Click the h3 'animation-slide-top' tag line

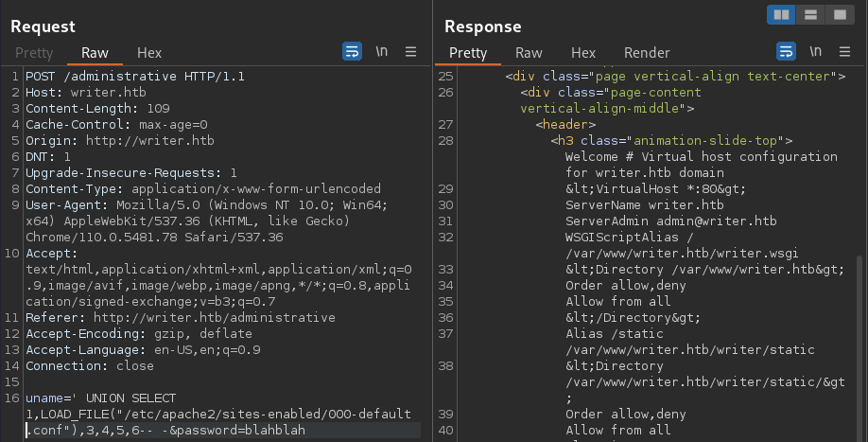[671, 141]
